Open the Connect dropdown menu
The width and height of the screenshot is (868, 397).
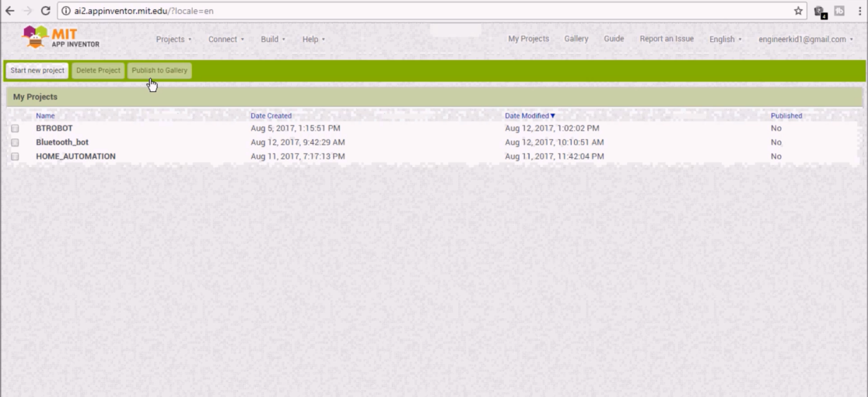226,40
